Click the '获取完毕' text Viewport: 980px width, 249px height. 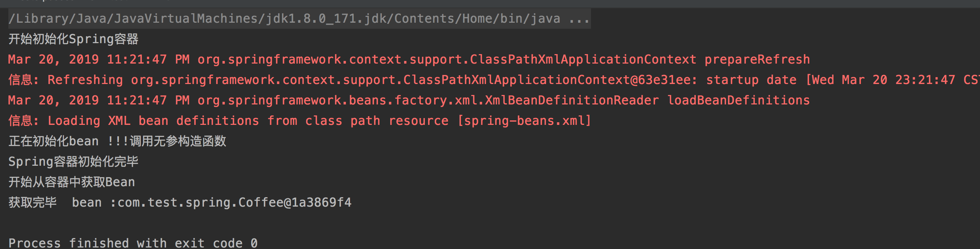coord(32,202)
